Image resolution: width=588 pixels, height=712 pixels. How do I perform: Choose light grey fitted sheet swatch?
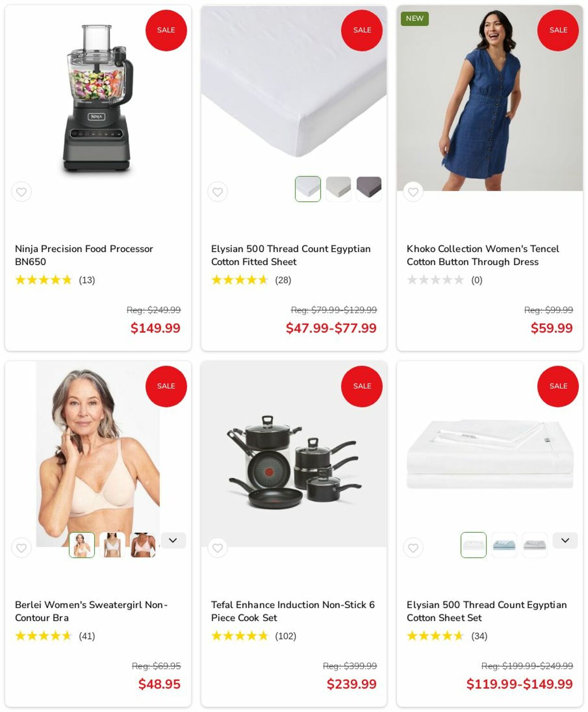tap(338, 189)
